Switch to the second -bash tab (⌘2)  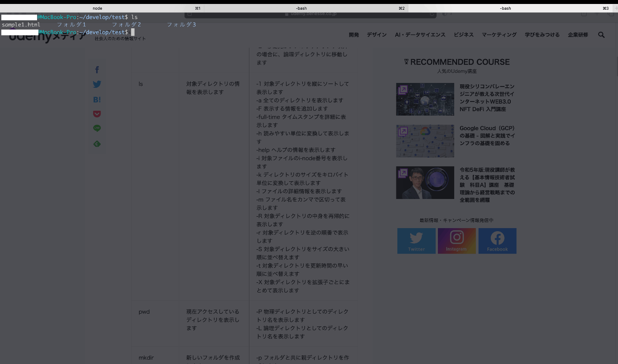[x=306, y=8]
